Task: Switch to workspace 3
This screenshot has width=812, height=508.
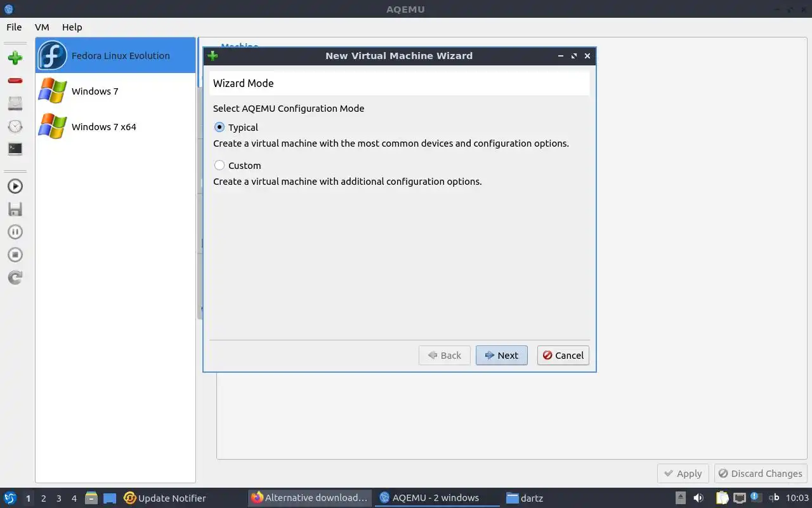Action: pyautogui.click(x=58, y=498)
